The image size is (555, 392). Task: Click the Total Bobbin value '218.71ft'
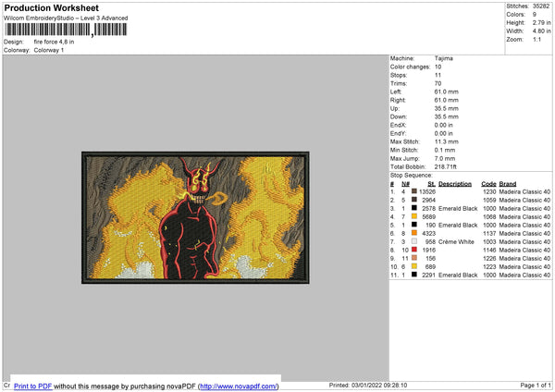(445, 166)
